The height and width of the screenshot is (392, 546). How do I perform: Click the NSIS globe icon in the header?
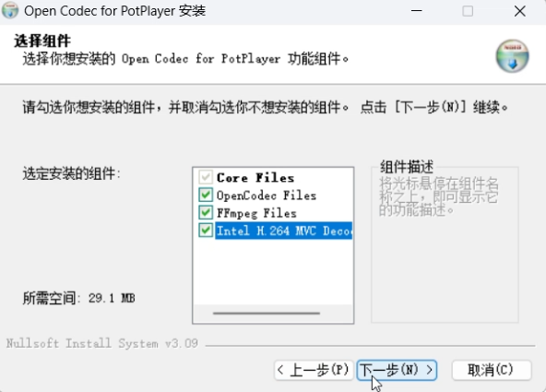(x=512, y=56)
